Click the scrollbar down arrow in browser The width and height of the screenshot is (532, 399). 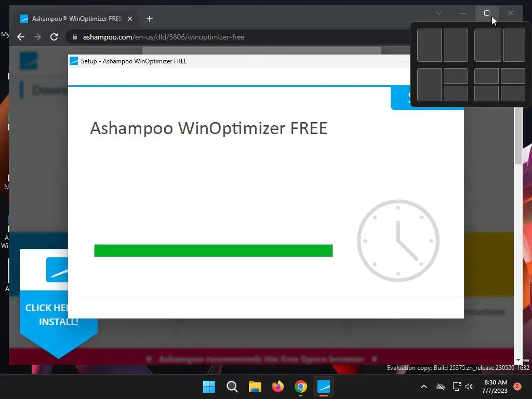[518, 360]
